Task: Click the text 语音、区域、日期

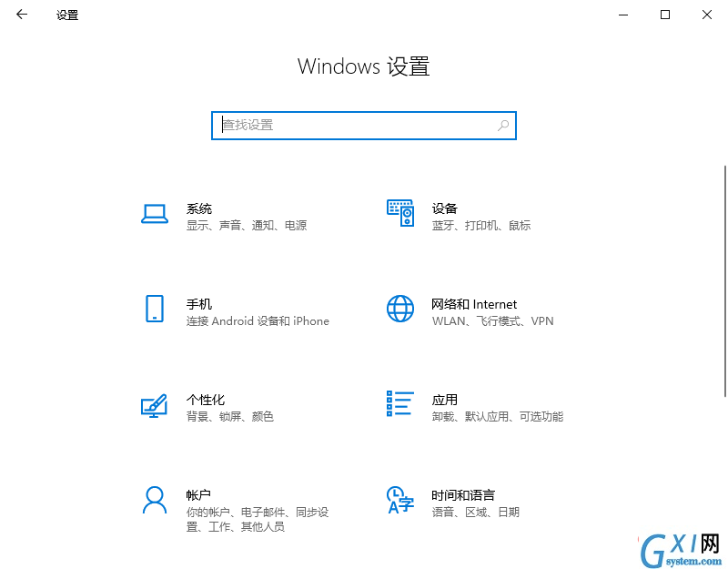Action: [476, 513]
